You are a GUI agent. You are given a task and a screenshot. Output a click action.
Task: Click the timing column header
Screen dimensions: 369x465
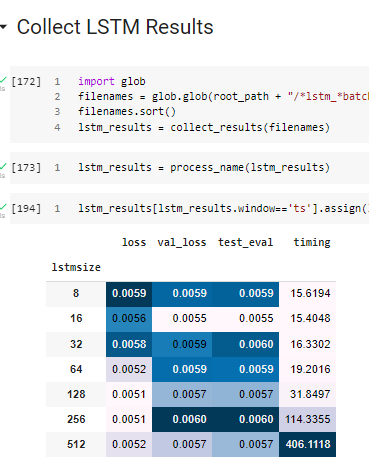(x=312, y=242)
